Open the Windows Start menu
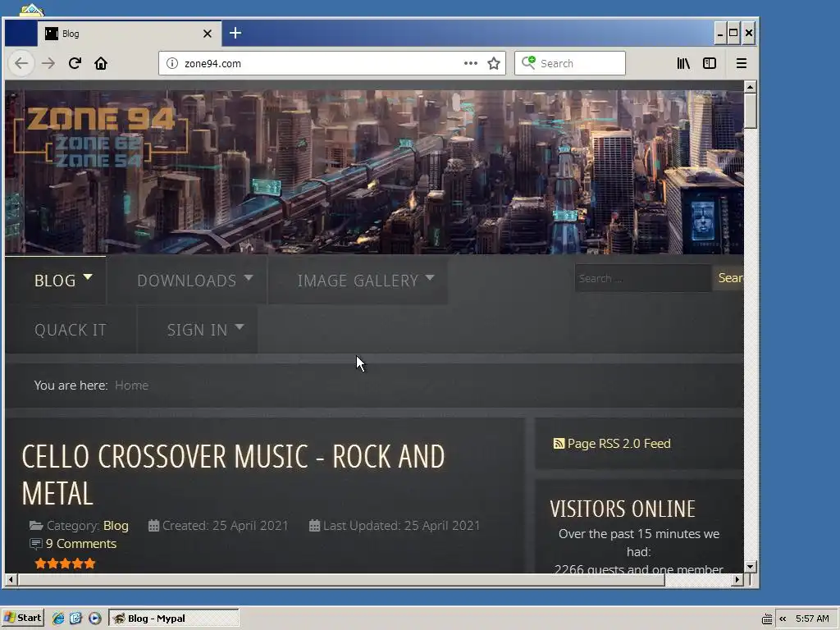 22,618
